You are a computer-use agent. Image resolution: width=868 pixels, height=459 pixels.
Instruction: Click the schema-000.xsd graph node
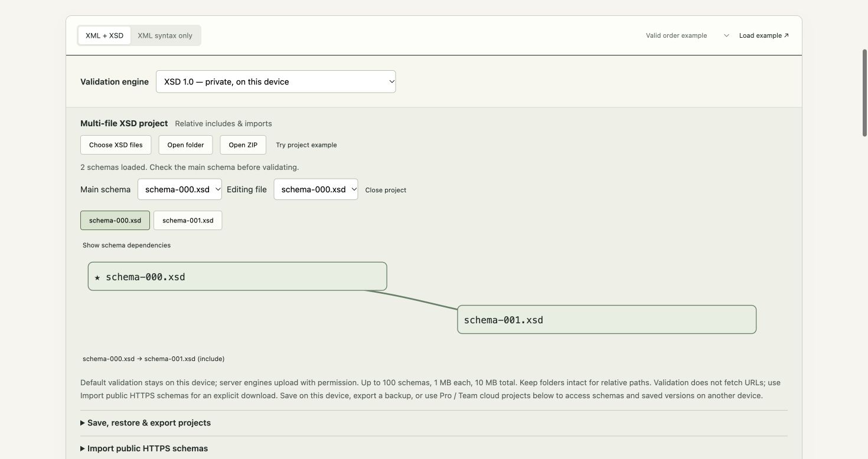pyautogui.click(x=237, y=276)
